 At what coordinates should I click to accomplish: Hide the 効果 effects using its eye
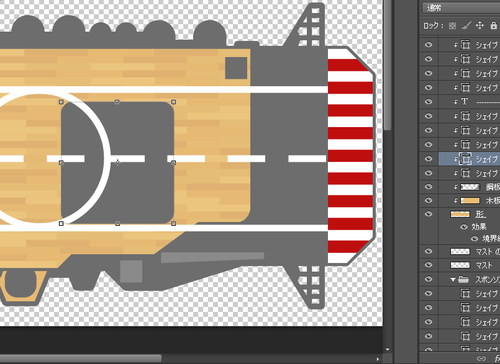point(464,227)
